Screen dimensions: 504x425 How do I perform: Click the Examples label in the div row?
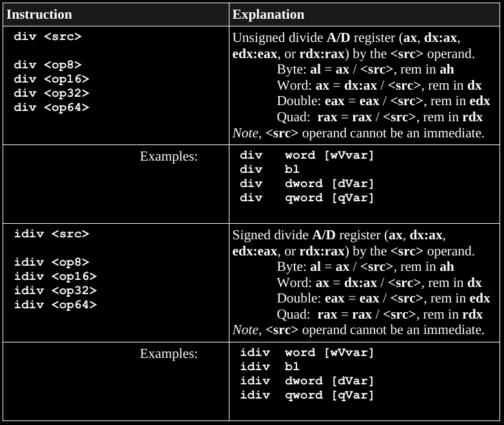coord(169,156)
